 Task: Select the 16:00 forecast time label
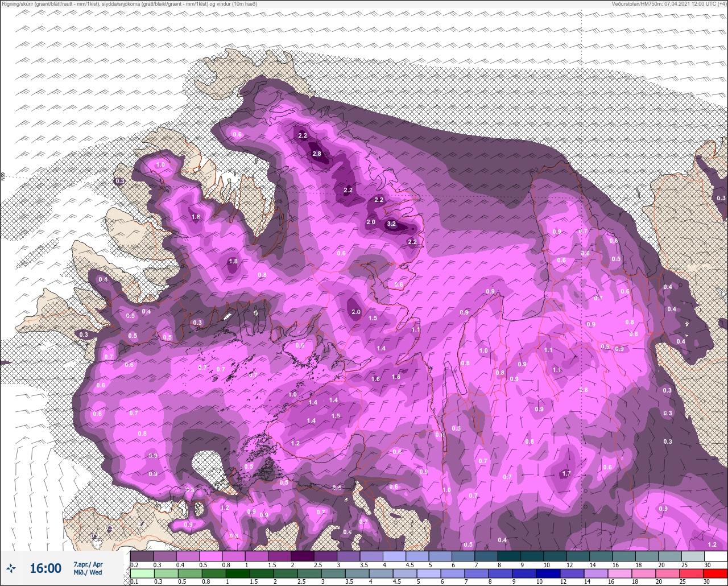45,568
